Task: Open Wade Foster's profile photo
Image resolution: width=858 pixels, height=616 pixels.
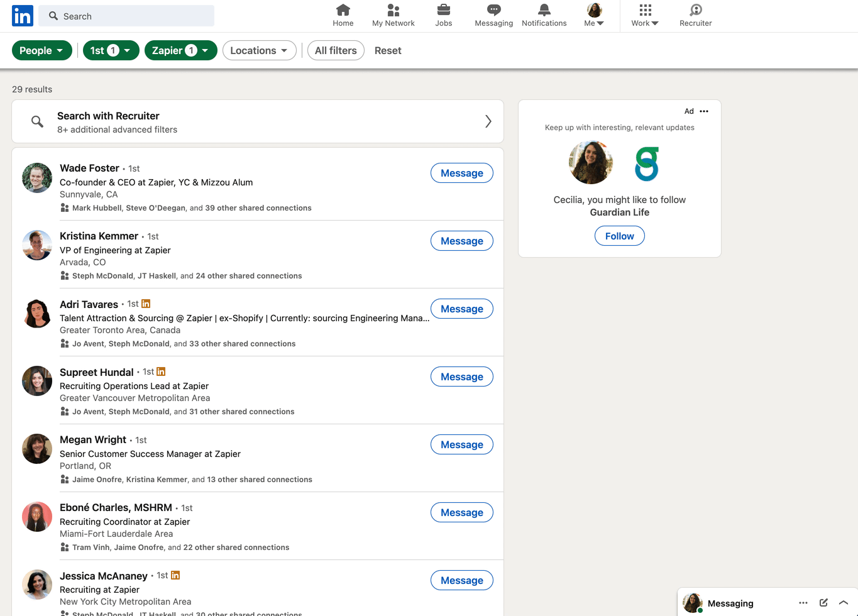Action: (37, 178)
